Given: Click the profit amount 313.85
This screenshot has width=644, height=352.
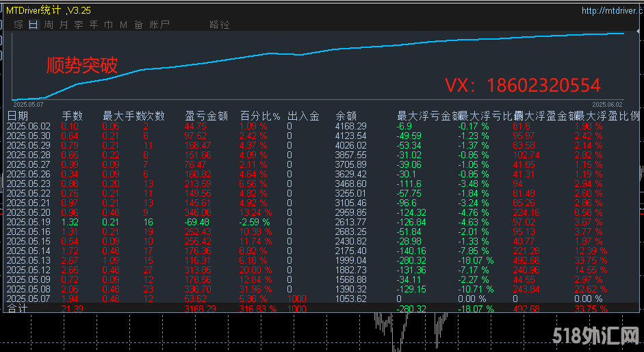Looking at the screenshot, I should click(x=198, y=270).
